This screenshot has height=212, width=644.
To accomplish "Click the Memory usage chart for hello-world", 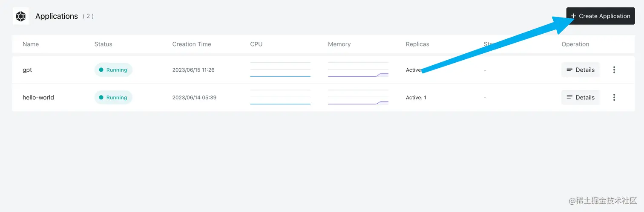I will coord(358,97).
